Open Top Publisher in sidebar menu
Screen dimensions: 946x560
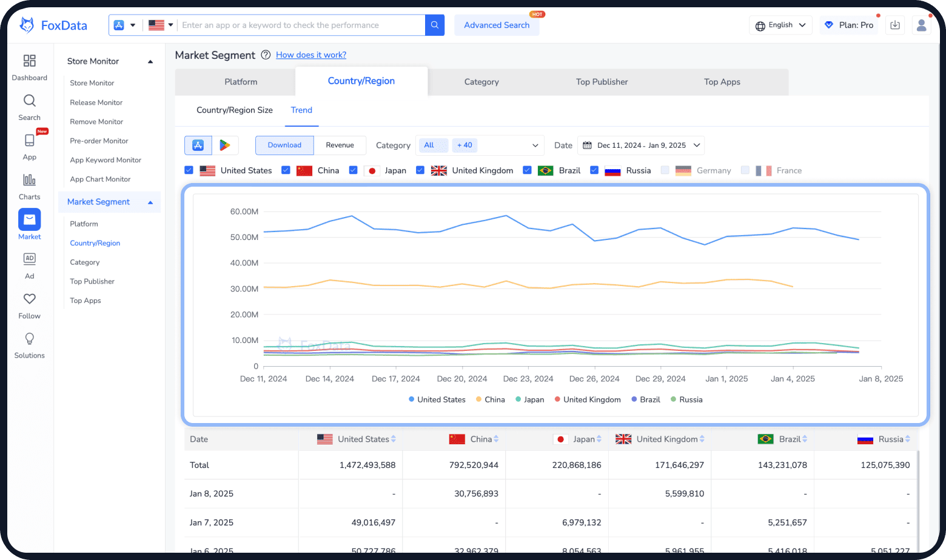coord(92,281)
